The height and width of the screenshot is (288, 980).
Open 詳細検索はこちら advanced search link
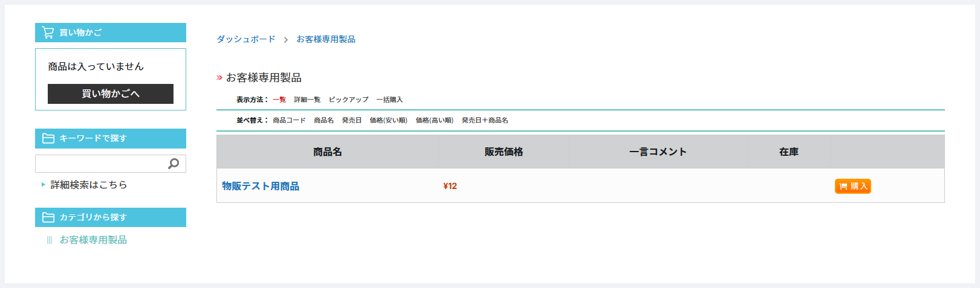89,185
